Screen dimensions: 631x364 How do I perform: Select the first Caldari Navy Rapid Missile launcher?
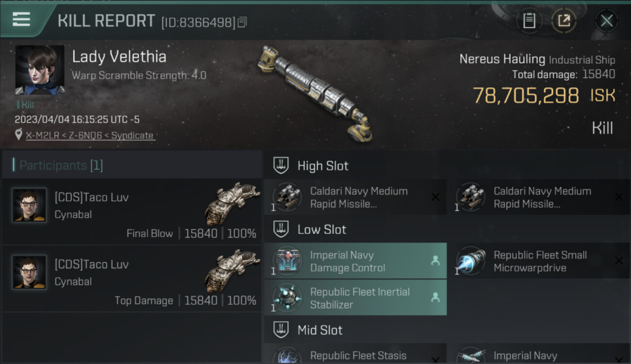[355, 197]
